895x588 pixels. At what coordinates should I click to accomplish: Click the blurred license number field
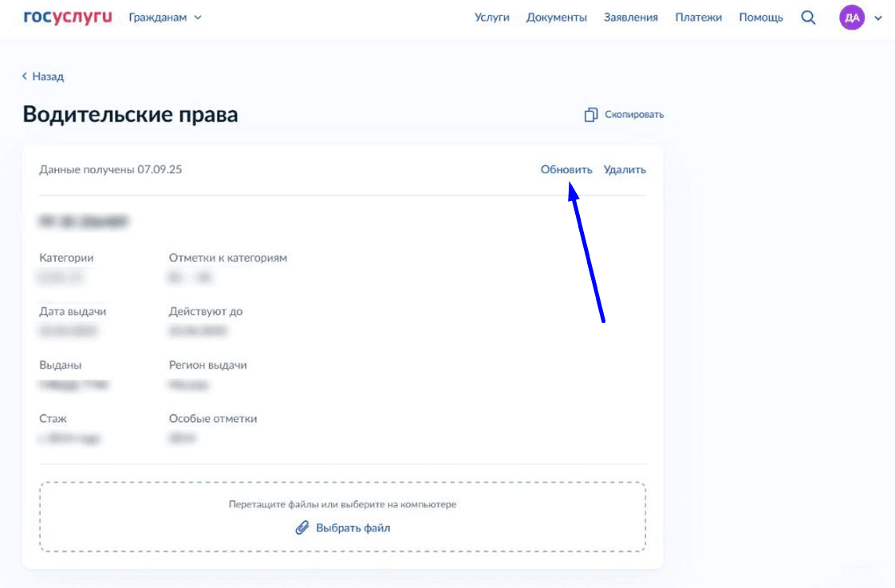coord(84,220)
